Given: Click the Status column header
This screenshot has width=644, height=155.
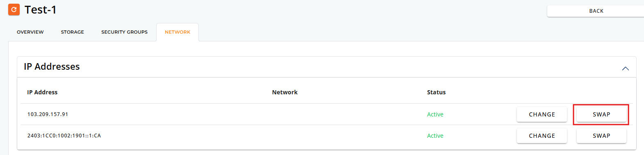Looking at the screenshot, I should click(x=436, y=92).
